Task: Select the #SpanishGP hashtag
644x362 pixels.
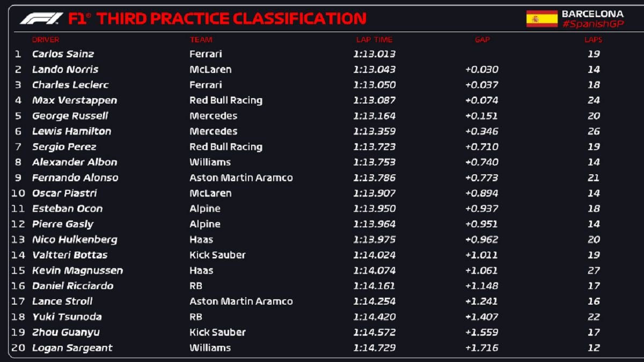Action: [593, 24]
